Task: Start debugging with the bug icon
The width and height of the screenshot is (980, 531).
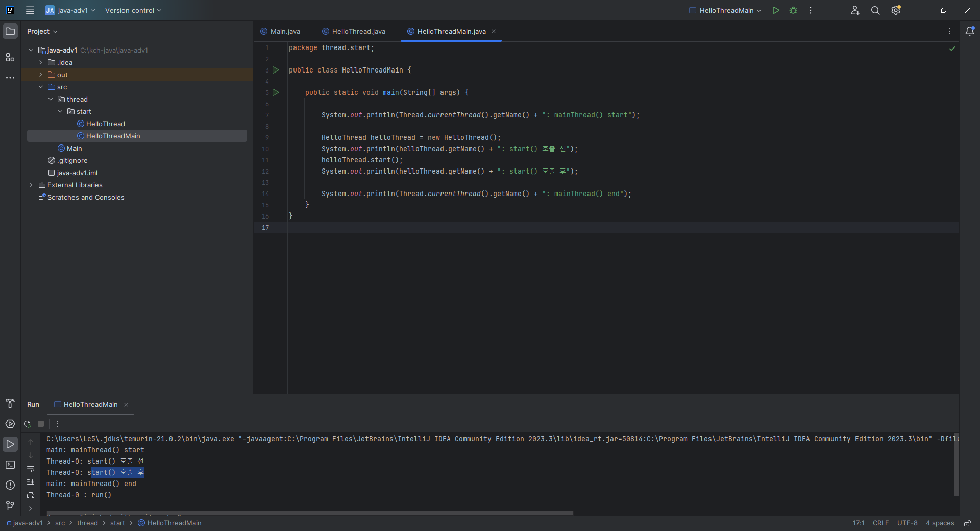Action: (793, 10)
